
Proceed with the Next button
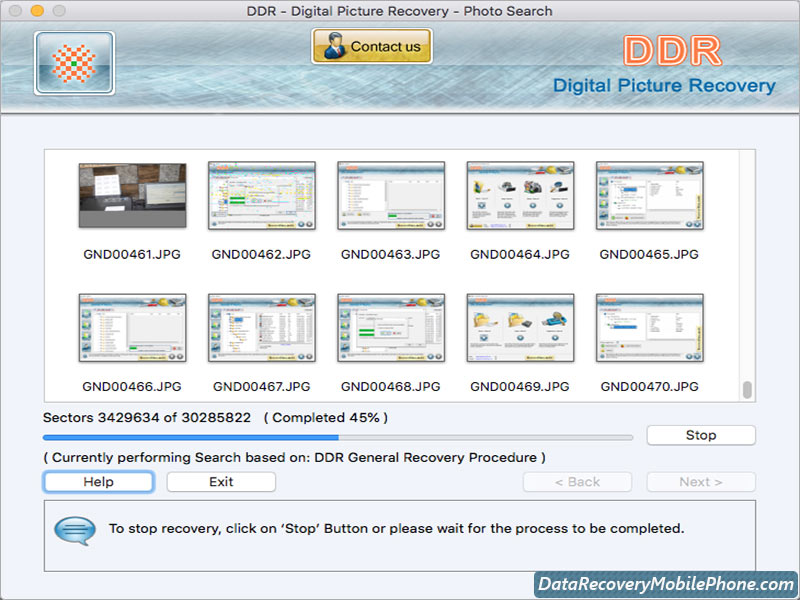pos(700,481)
